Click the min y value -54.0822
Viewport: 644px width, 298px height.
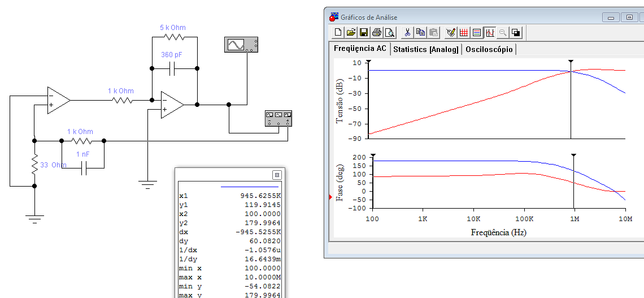click(264, 286)
